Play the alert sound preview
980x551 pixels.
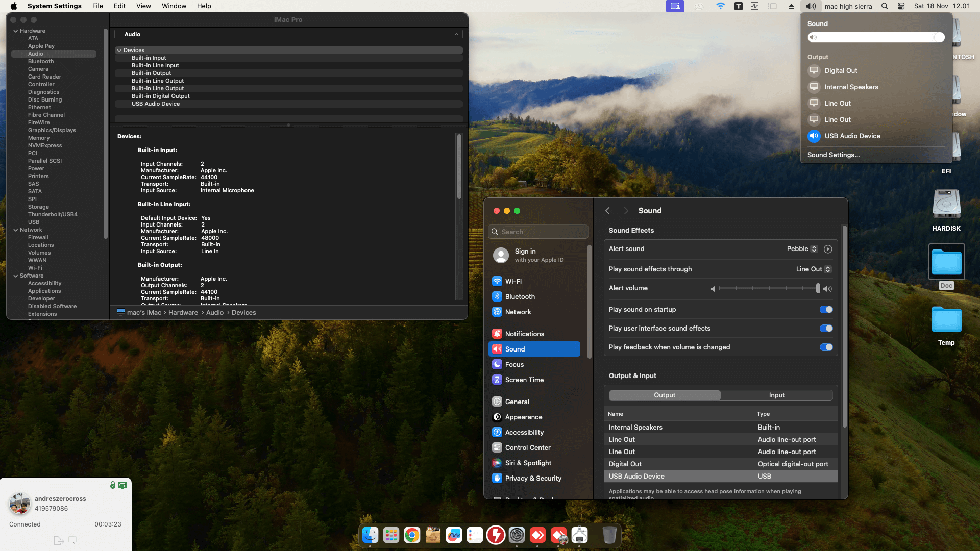click(828, 249)
